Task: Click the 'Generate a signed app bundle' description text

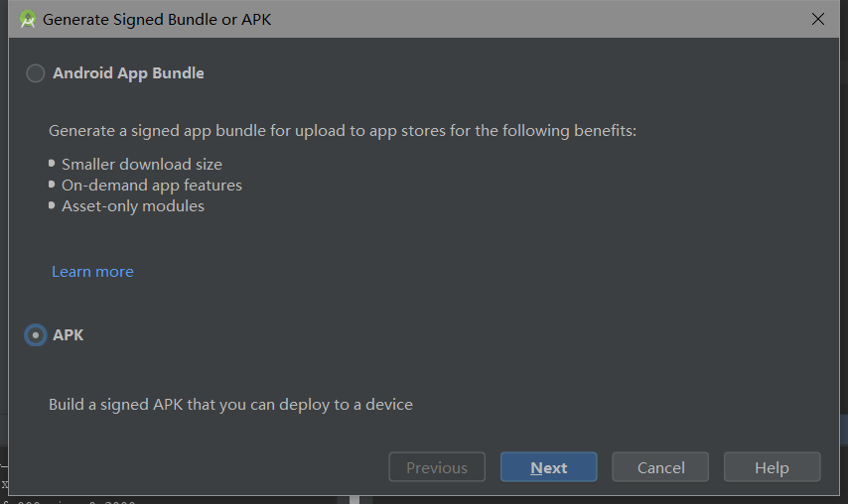Action: 343,131
